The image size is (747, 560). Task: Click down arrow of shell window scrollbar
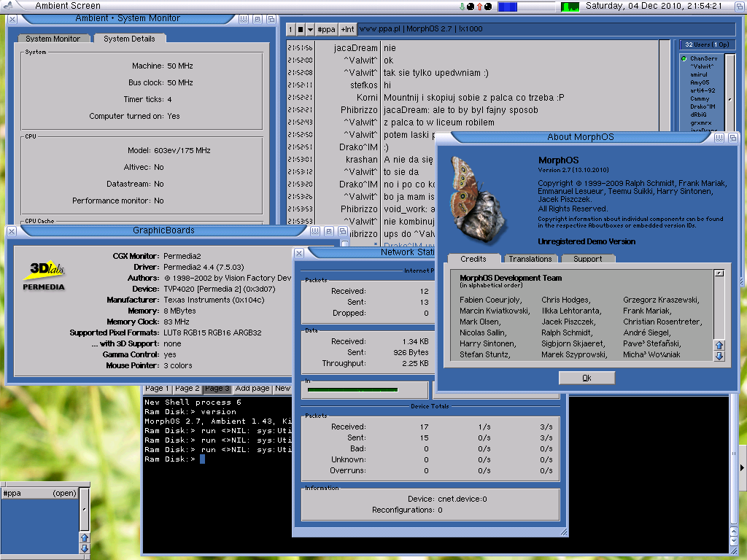tap(734, 540)
